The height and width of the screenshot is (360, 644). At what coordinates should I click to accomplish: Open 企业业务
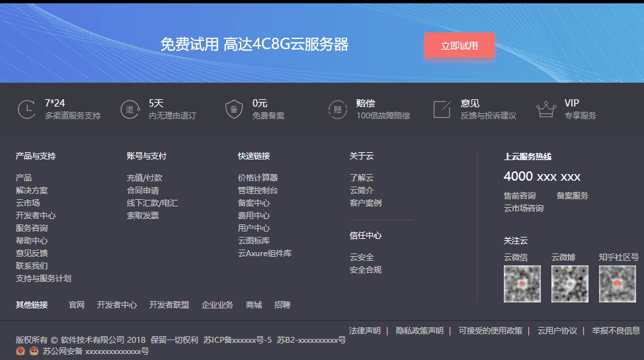click(218, 304)
